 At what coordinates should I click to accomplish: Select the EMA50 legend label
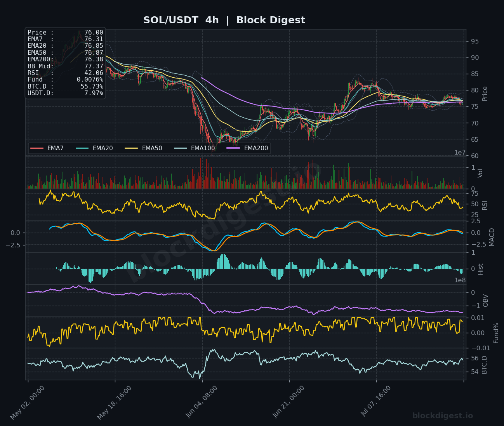pyautogui.click(x=152, y=148)
